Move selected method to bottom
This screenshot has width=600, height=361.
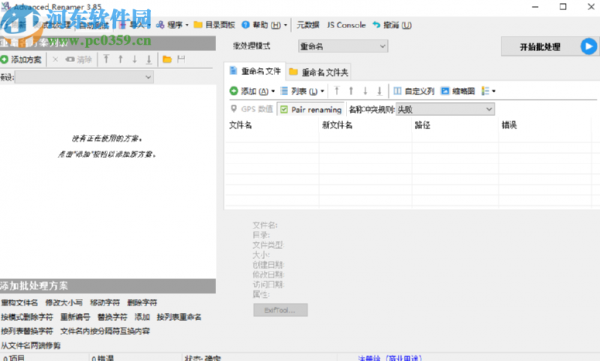pos(149,59)
